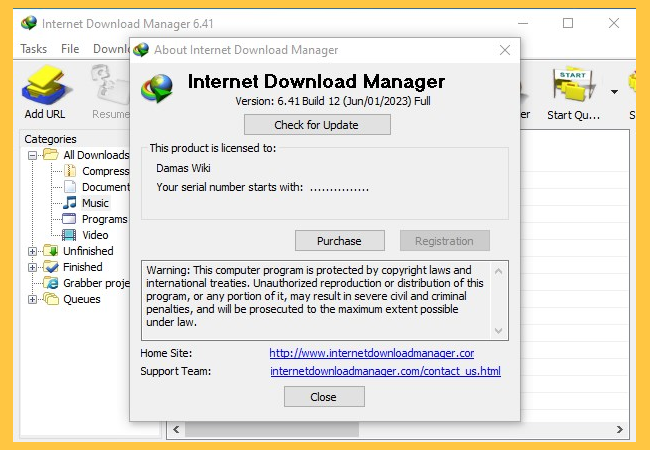Viewport: 650px width, 450px height.
Task: Click the IDM icon in main title bar
Action: tap(29, 23)
